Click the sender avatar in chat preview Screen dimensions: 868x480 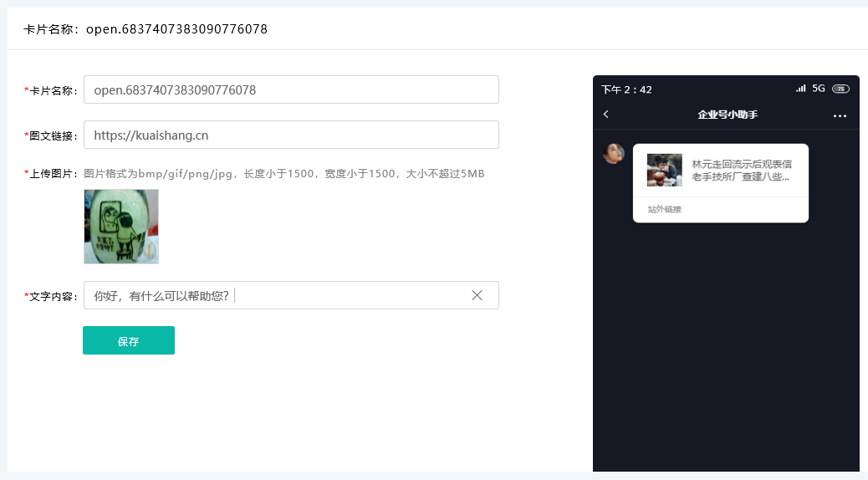point(613,153)
